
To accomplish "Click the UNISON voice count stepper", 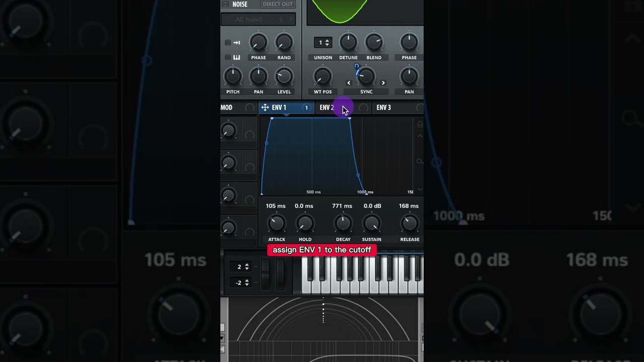I will point(323,43).
